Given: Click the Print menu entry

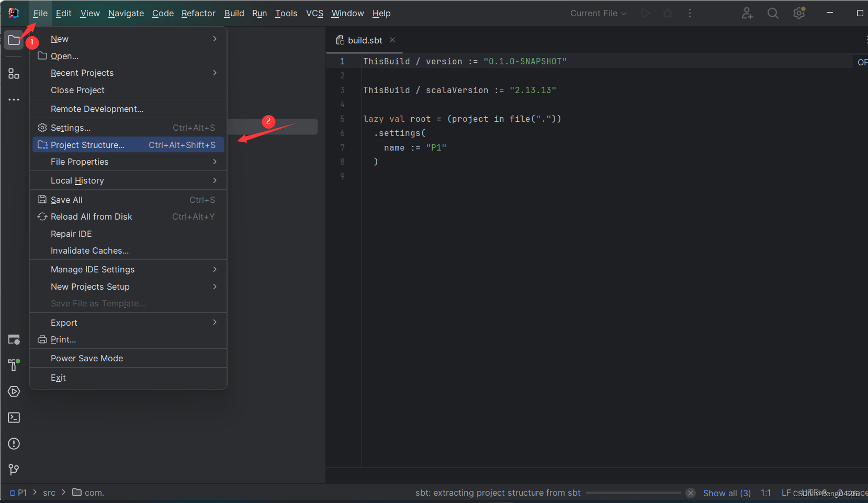Looking at the screenshot, I should 128,339.
